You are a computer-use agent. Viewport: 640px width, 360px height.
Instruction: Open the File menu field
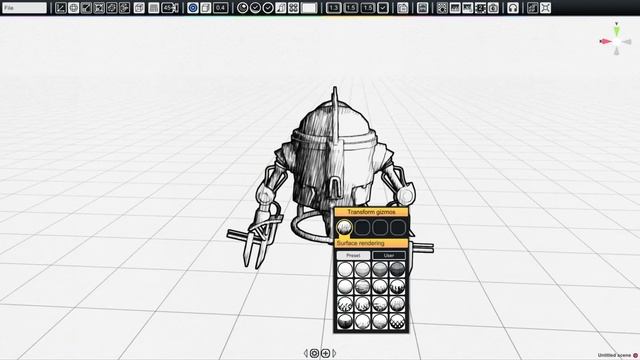tap(24, 8)
